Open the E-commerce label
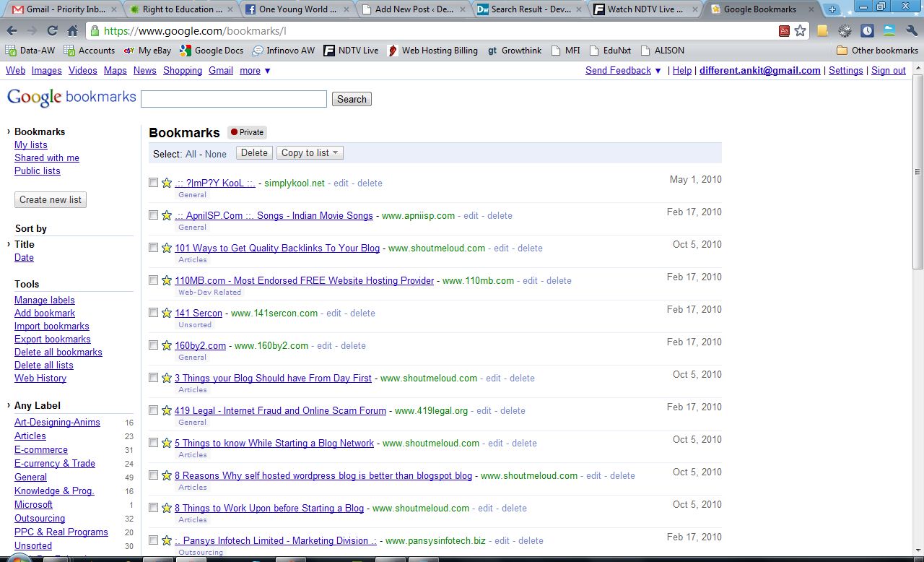Viewport: 924px width, 562px height. (41, 450)
